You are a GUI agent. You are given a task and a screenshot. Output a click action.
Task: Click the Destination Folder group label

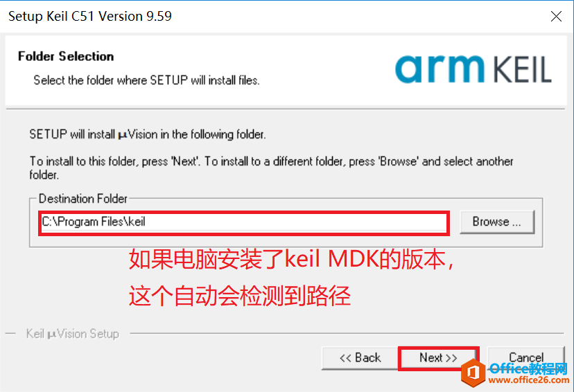[83, 199]
